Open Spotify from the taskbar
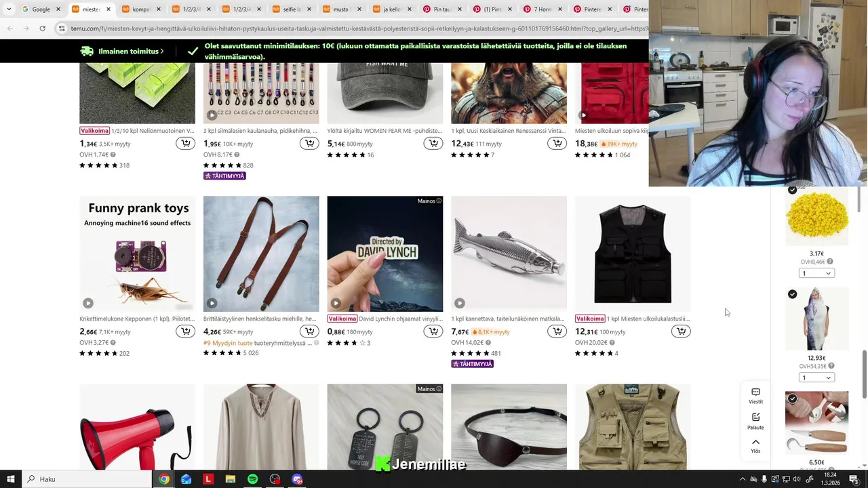The height and width of the screenshot is (488, 868). click(252, 479)
